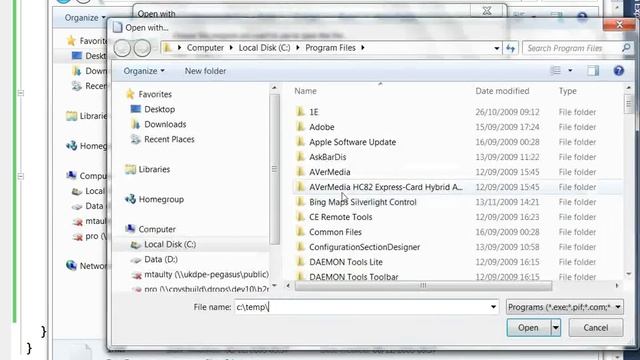Expand the Program Files breadcrumb arrow
640x360 pixels.
tap(362, 48)
